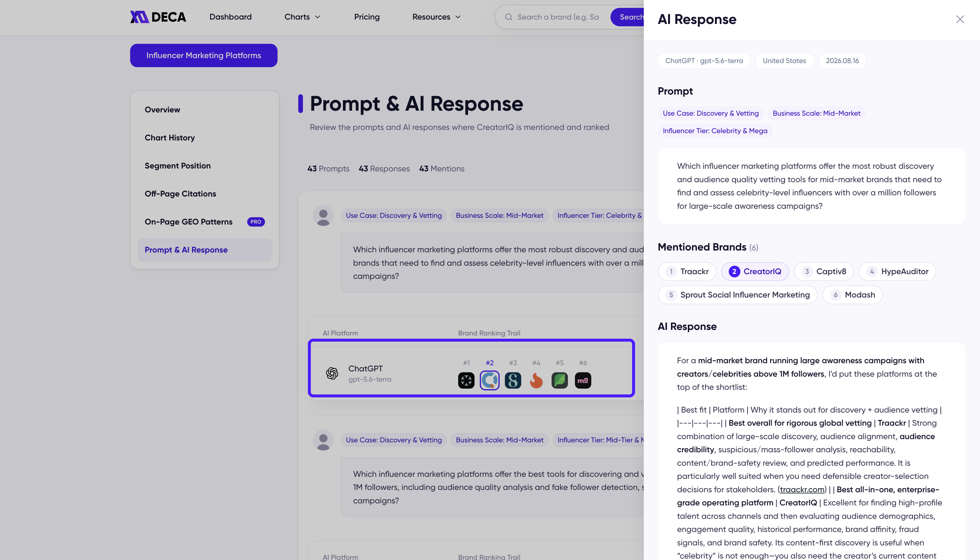Select the #1 Traackr brand icon
This screenshot has height=560, width=980.
[466, 380]
